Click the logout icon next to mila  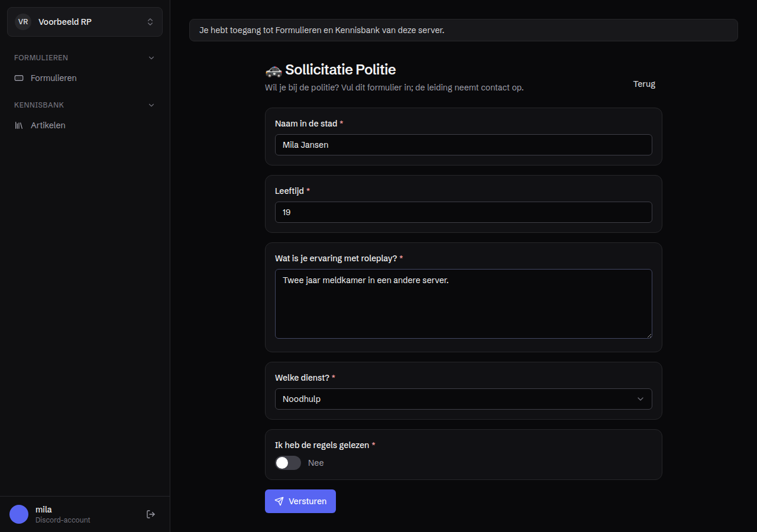[151, 514]
